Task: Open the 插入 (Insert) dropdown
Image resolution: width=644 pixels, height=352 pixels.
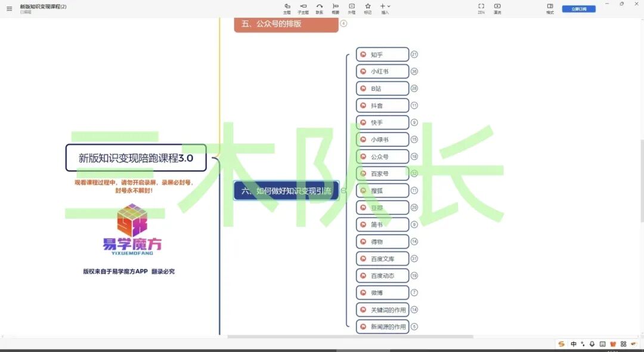Action: point(385,8)
